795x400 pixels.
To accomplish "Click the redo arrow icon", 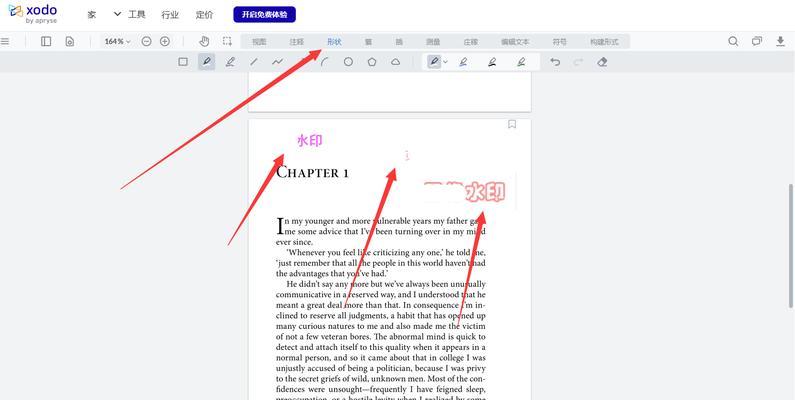I will point(578,62).
